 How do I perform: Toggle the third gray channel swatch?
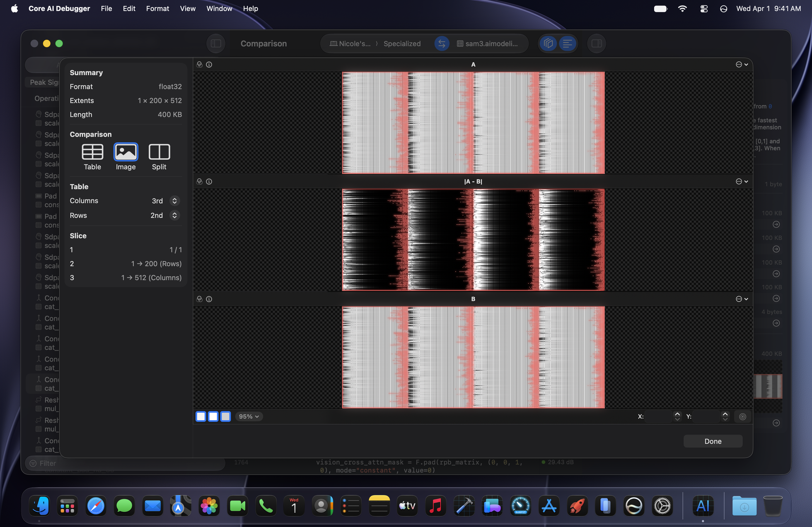coord(225,416)
